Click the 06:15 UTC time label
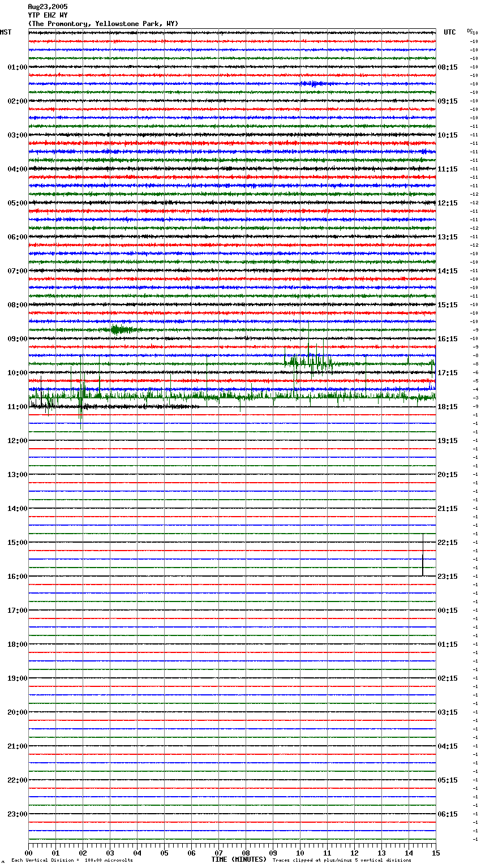 click(x=448, y=814)
